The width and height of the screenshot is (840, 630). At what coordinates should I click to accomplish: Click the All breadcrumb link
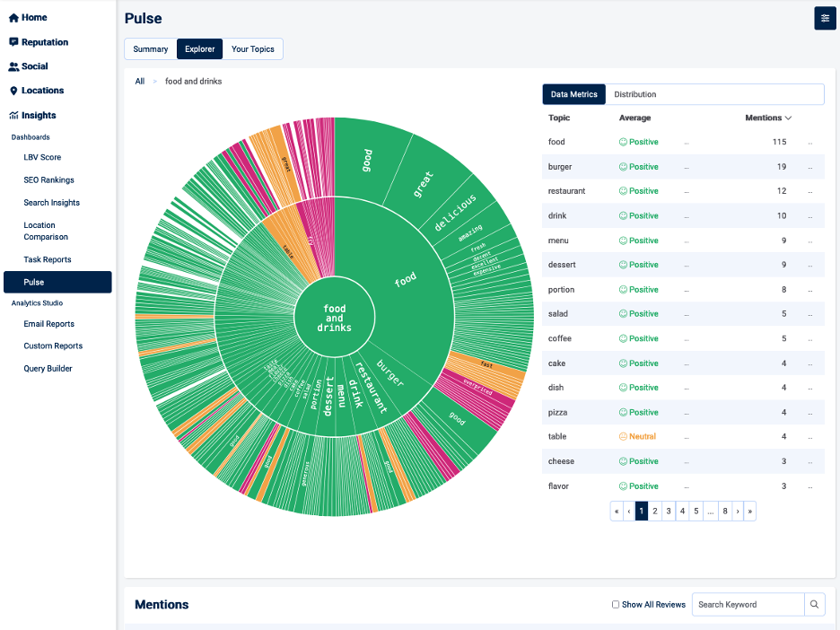[x=140, y=82]
